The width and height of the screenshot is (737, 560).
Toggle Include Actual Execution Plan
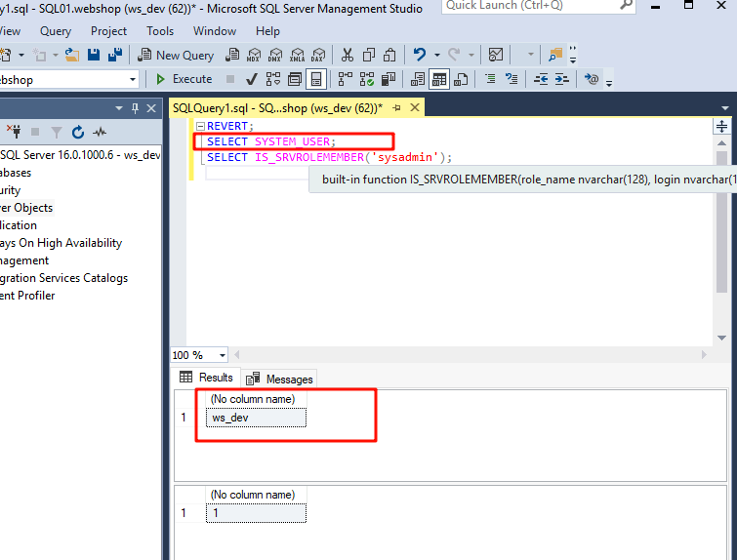(x=346, y=79)
